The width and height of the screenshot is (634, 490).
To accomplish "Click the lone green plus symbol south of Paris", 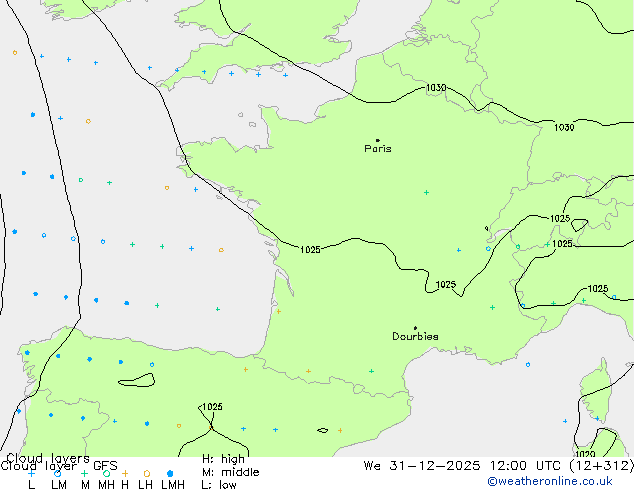I will tap(426, 192).
